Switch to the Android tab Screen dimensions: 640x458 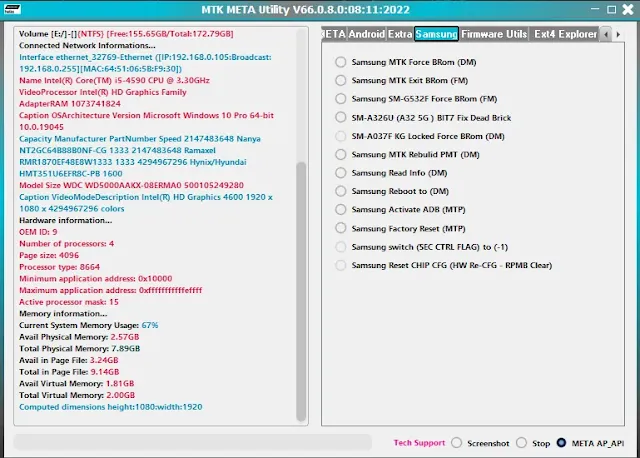367,34
